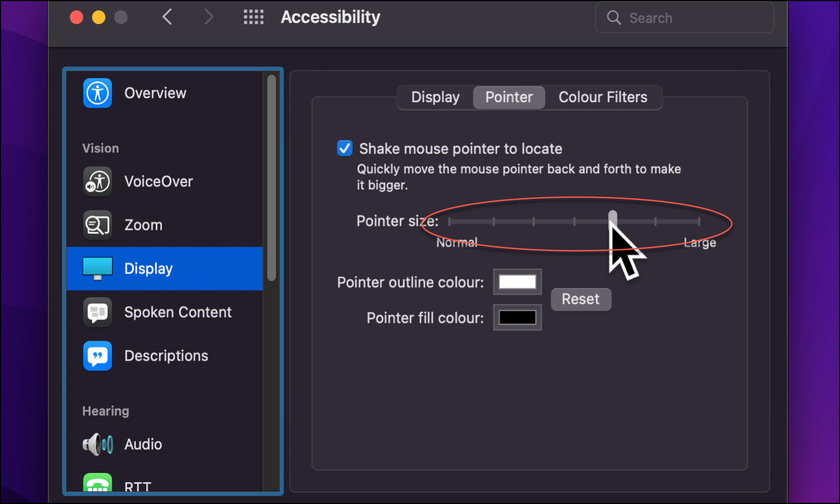This screenshot has width=840, height=504.
Task: Select the Overview label in sidebar
Action: [x=155, y=93]
